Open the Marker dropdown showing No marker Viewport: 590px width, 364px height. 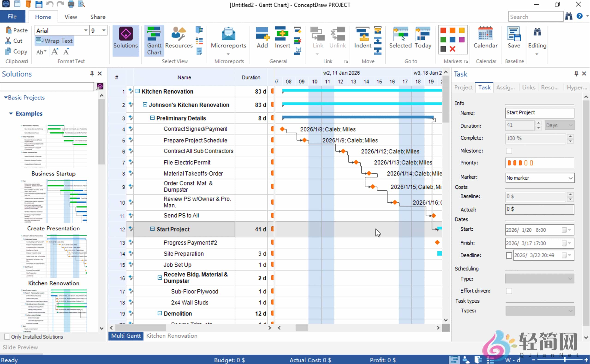pos(540,178)
